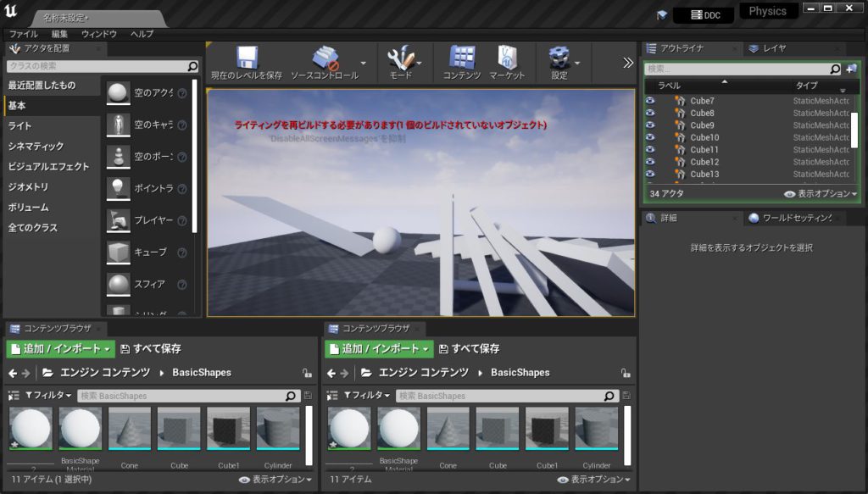This screenshot has width=868, height=494.
Task: Open right content browser 追加/インポート dropdown
Action: click(x=379, y=349)
